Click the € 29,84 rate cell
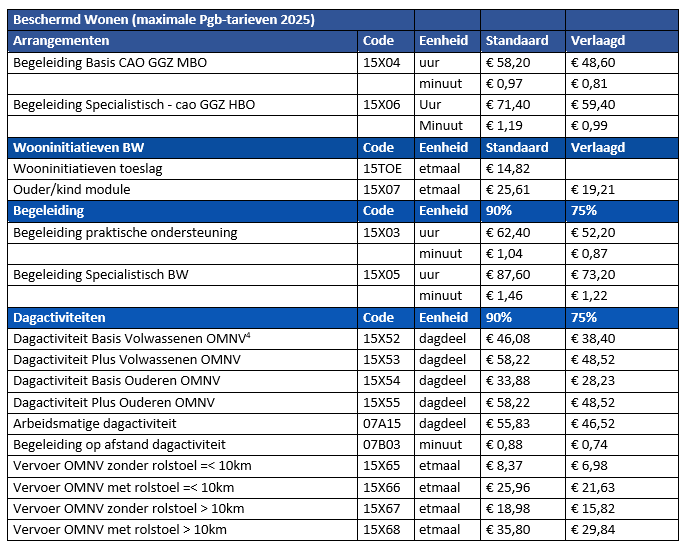This screenshot has width=697, height=545. 592,530
